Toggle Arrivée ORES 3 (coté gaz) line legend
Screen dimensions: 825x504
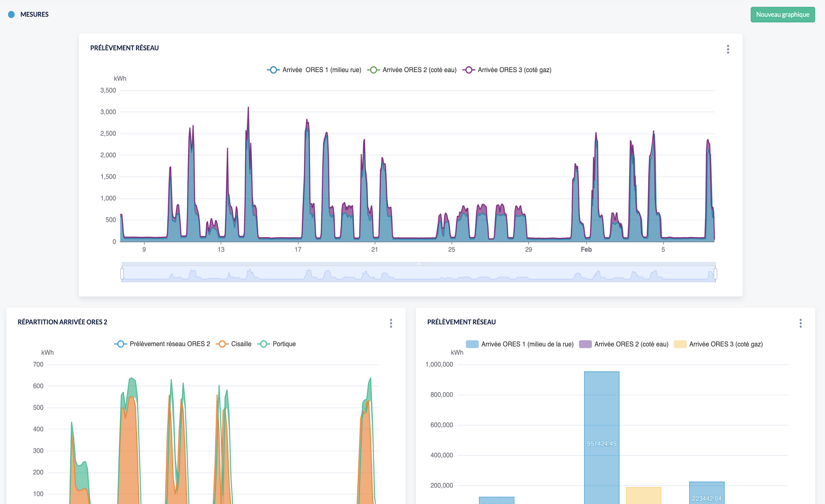tap(507, 70)
